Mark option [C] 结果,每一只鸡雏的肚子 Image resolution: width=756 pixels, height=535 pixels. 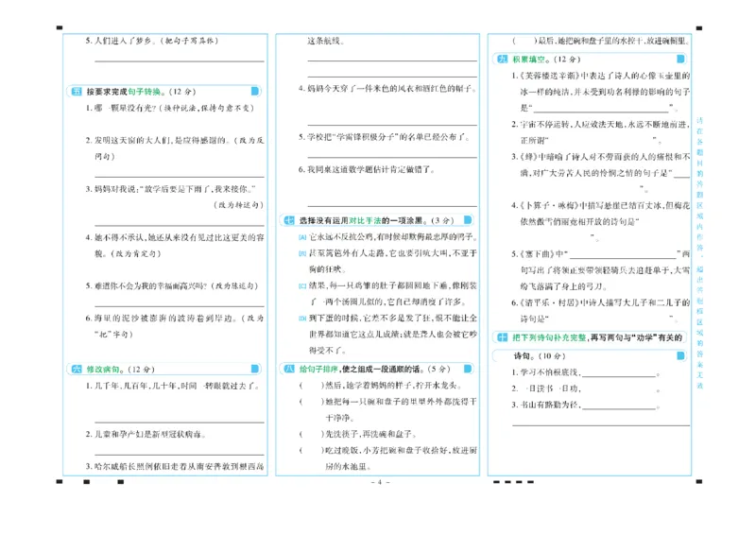tap(302, 285)
